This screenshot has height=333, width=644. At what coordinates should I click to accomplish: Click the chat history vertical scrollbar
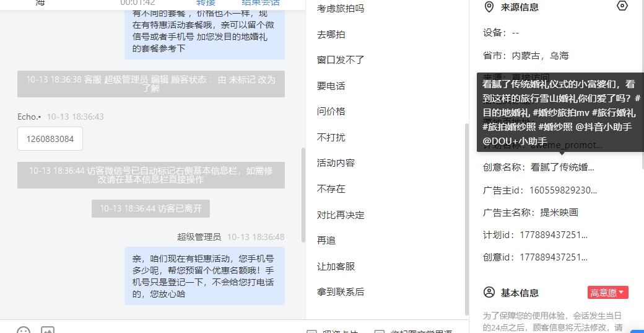point(303,195)
